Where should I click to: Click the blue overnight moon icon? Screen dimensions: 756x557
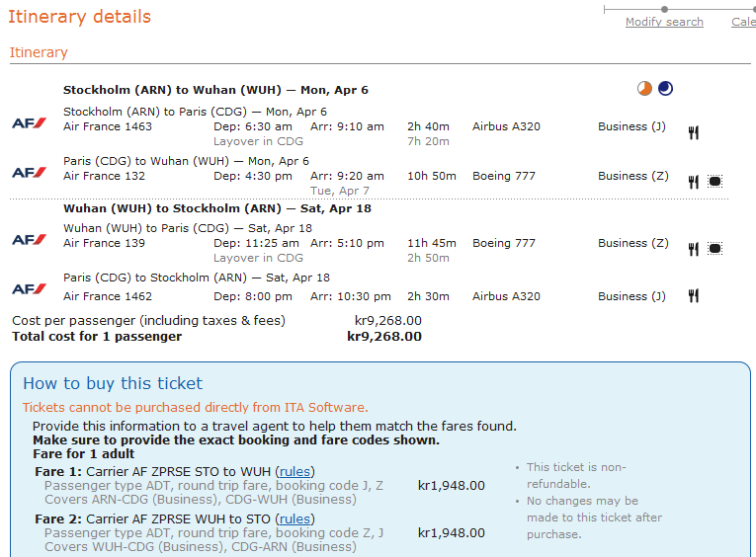coord(665,89)
